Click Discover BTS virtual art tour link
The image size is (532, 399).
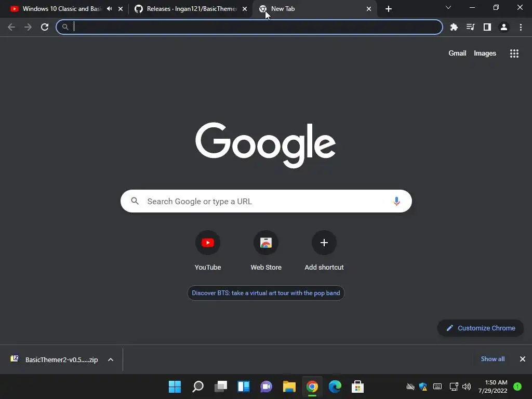pyautogui.click(x=266, y=293)
